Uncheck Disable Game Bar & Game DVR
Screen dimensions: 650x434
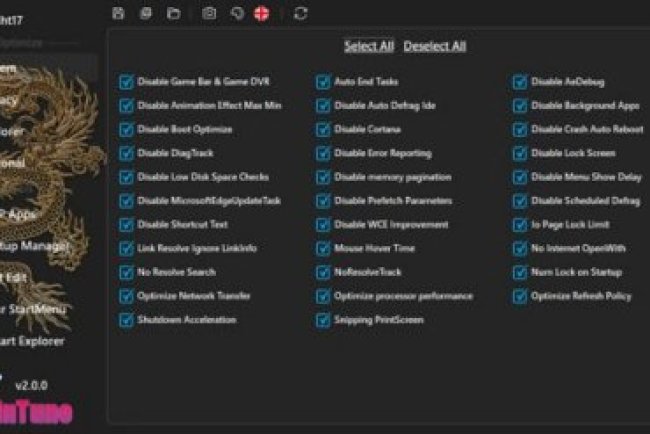tap(126, 82)
